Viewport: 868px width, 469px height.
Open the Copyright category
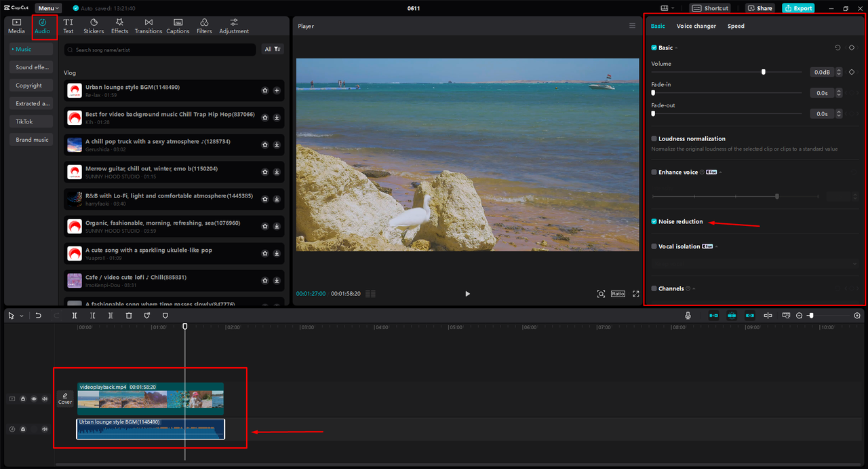click(31, 86)
